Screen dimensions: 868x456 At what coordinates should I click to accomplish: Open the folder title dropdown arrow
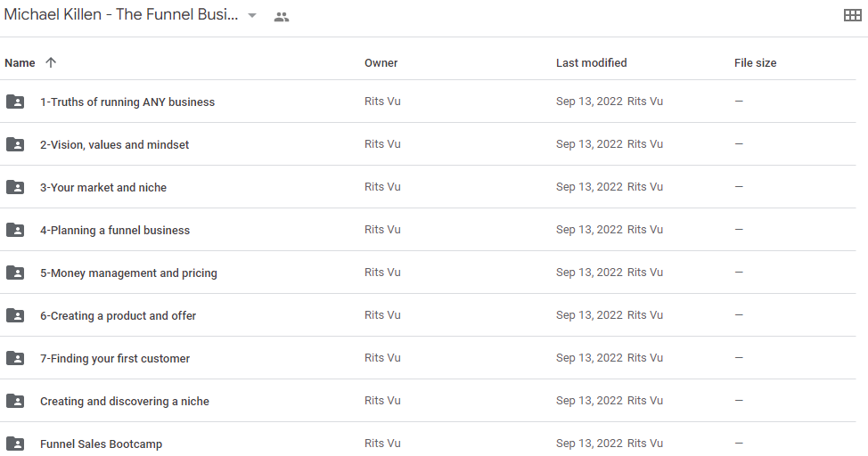pos(252,15)
